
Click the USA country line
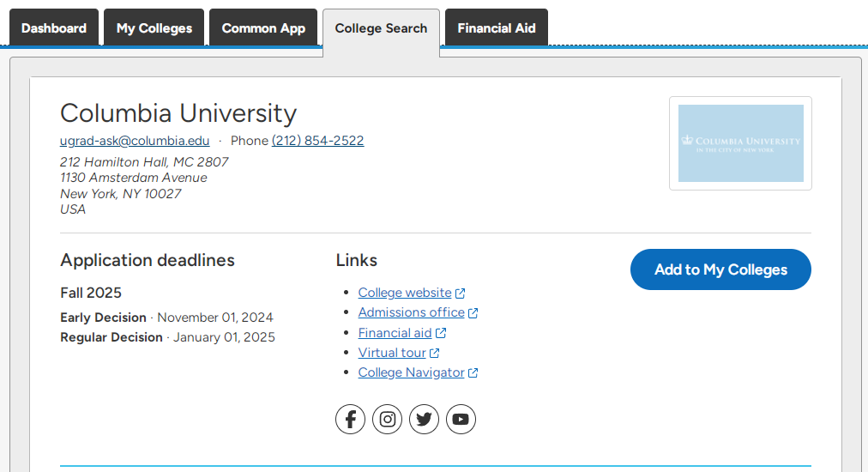pos(73,209)
